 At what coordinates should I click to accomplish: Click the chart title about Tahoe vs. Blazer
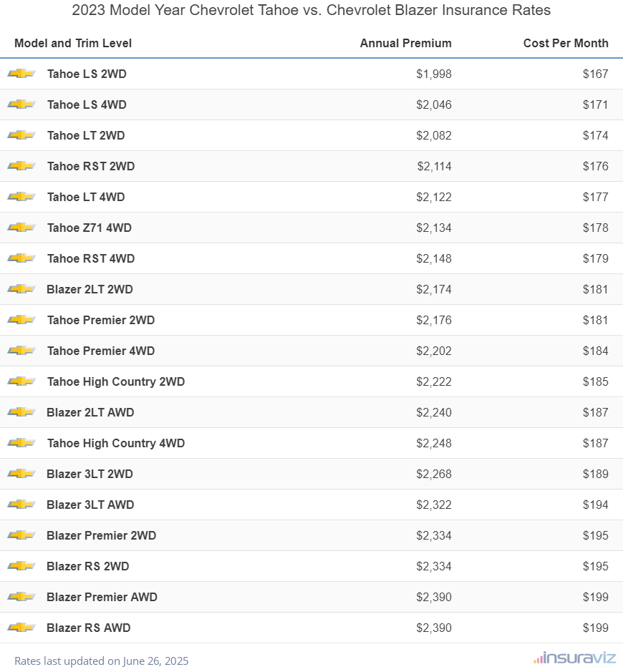coord(311,10)
